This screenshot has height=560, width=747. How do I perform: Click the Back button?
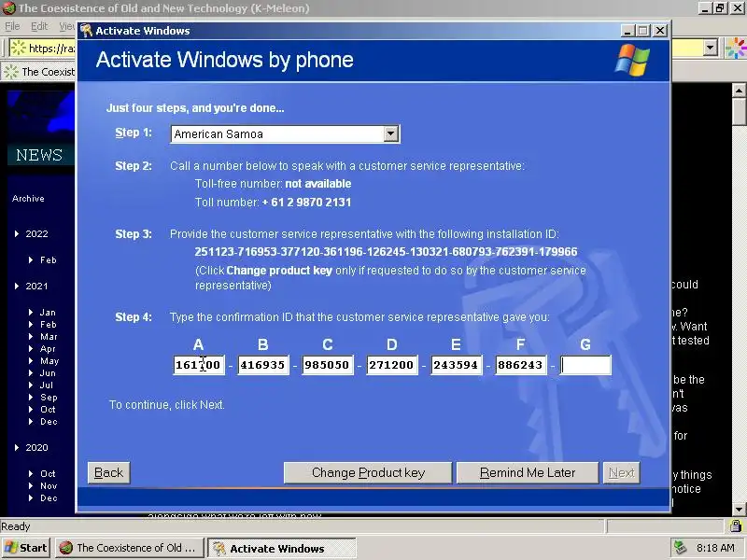(x=108, y=473)
